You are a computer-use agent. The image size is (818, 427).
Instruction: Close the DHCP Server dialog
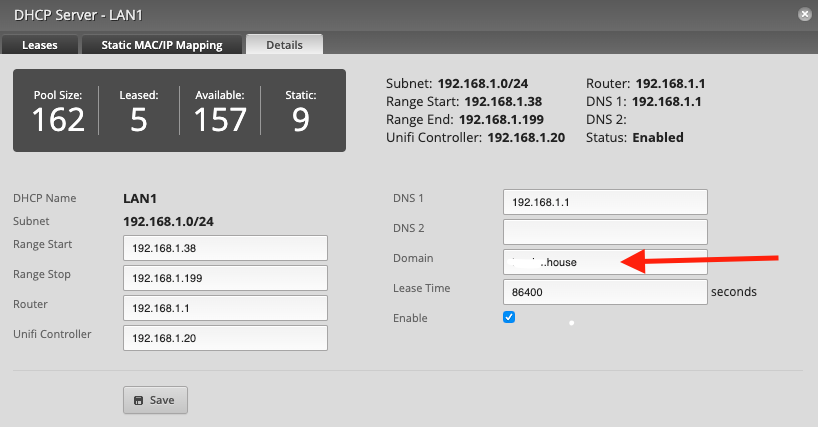click(x=804, y=15)
